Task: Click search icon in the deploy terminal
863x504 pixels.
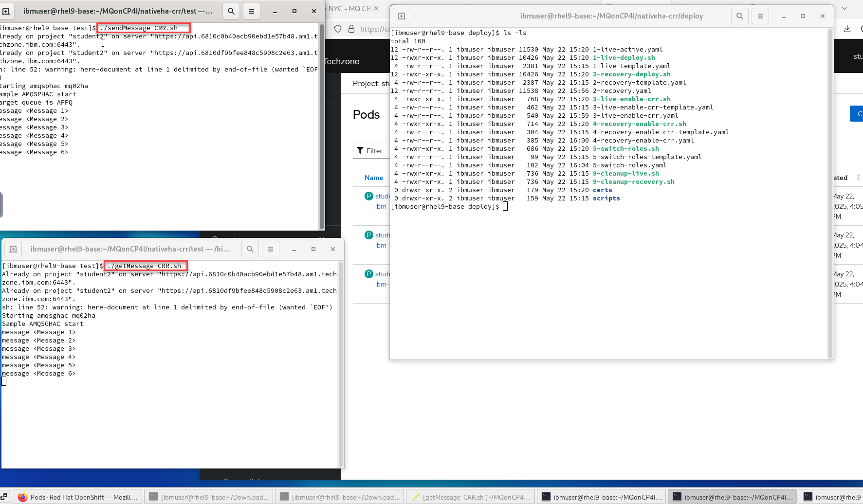Action: (739, 16)
